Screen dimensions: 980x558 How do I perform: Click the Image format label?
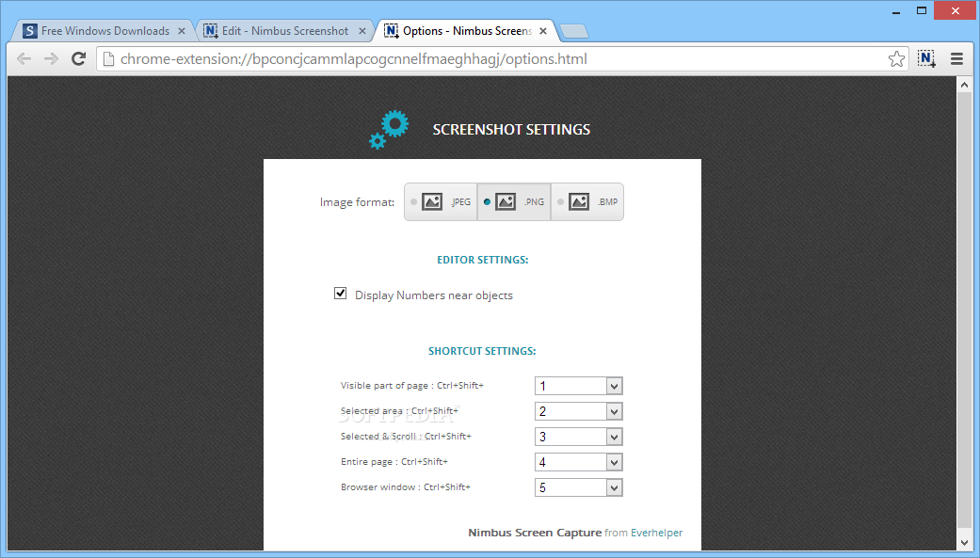pos(357,201)
